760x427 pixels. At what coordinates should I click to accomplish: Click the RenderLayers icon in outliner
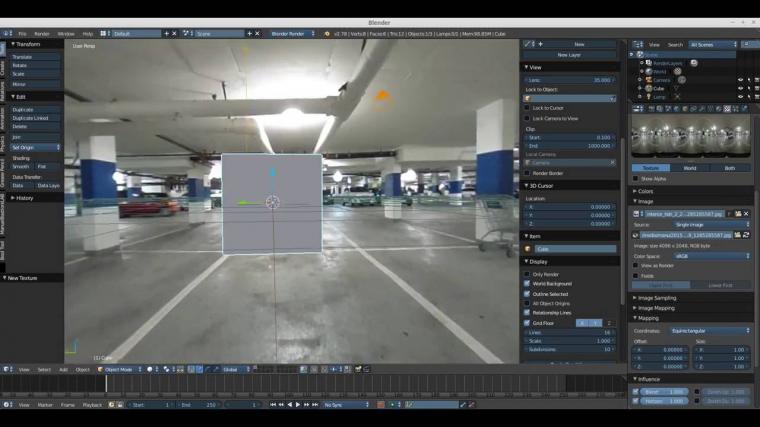point(648,63)
